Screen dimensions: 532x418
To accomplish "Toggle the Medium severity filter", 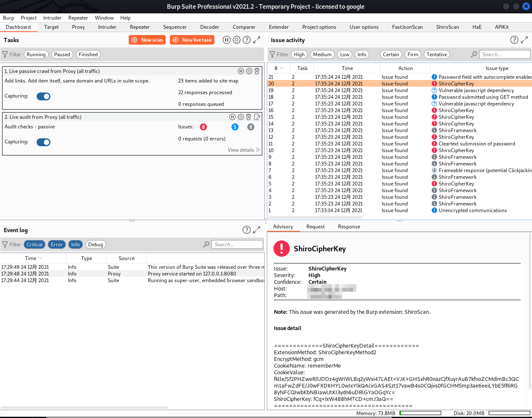I will [322, 54].
